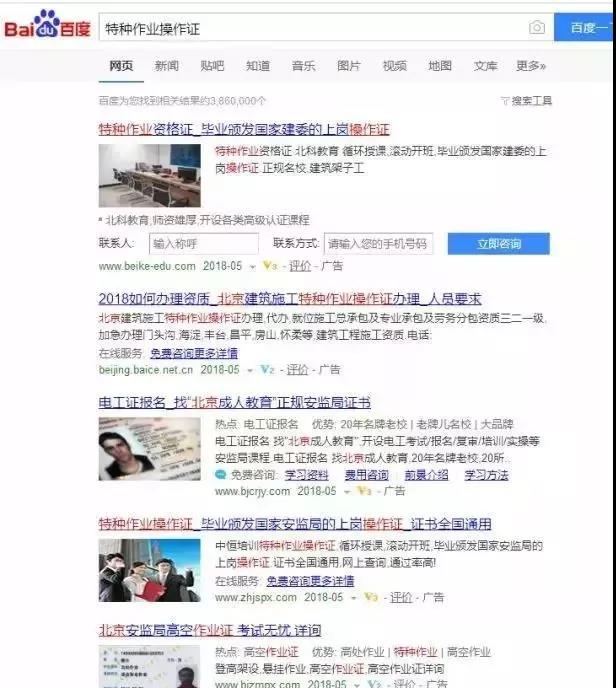Viewport: 616px width, 688px height.
Task: Select the 网页 tab
Action: pos(121,66)
